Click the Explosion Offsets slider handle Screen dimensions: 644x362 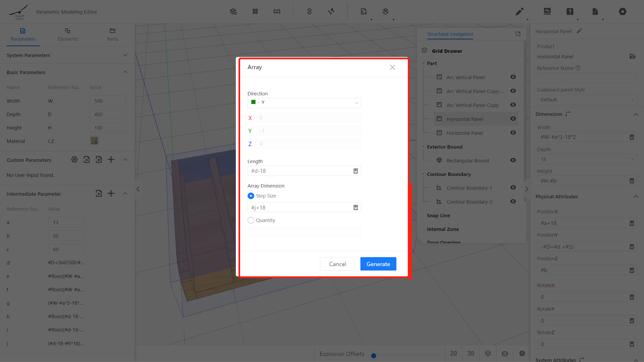(374, 356)
